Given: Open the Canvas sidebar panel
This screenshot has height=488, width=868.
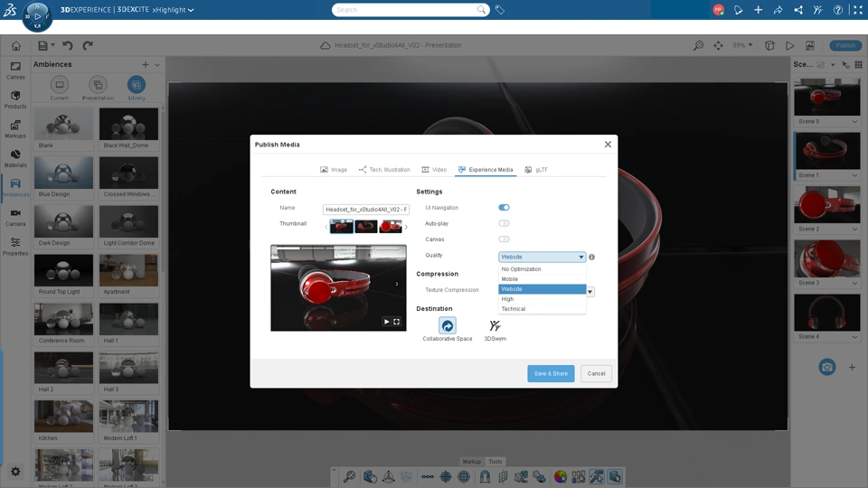Looking at the screenshot, I should tap(15, 70).
